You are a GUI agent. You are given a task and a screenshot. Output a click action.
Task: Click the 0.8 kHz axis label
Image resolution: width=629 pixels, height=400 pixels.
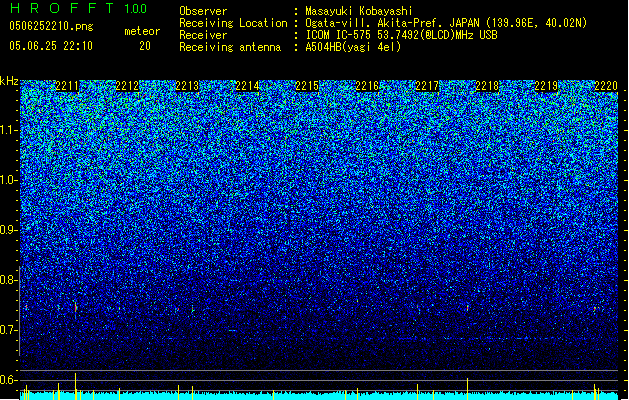click(9, 280)
